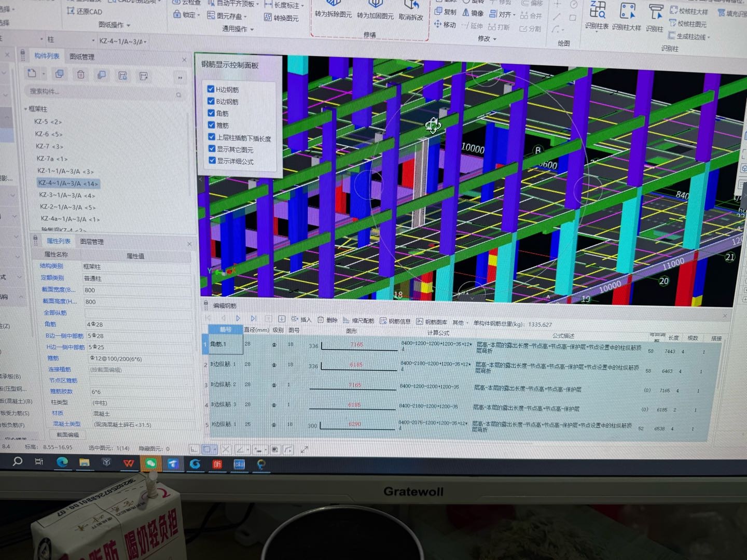Click 转为拆除图元 button
The height and width of the screenshot is (560, 747).
333,9
